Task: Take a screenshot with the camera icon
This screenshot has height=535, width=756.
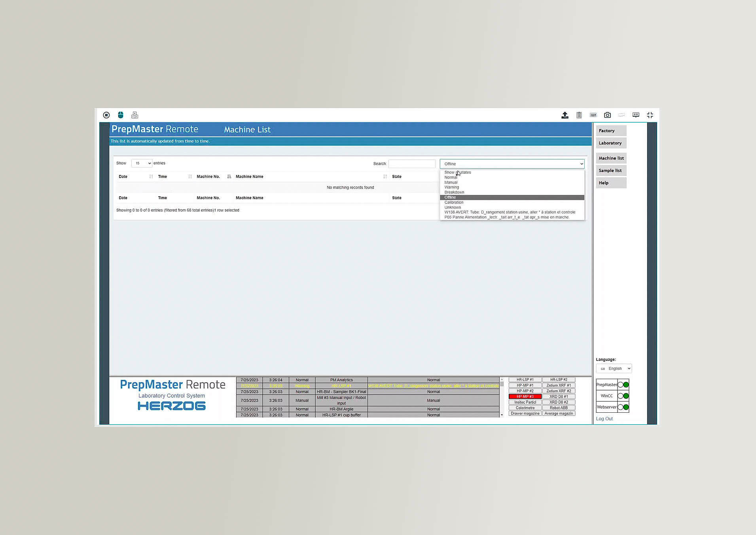Action: tap(608, 115)
